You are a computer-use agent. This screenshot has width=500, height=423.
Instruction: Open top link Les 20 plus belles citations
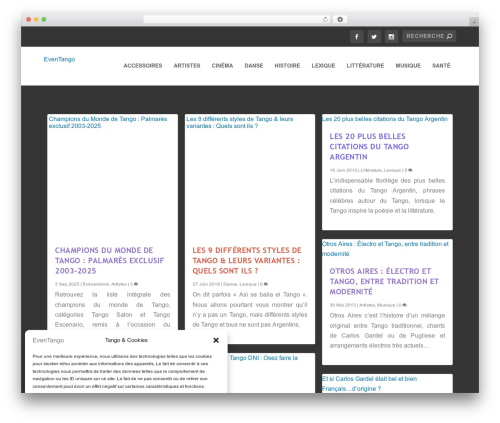(x=385, y=119)
